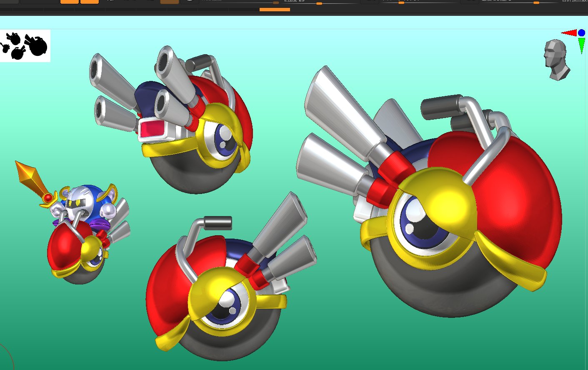The image size is (588, 370).
Task: Open the black silhouette preview thumbnail
Action: (25, 46)
